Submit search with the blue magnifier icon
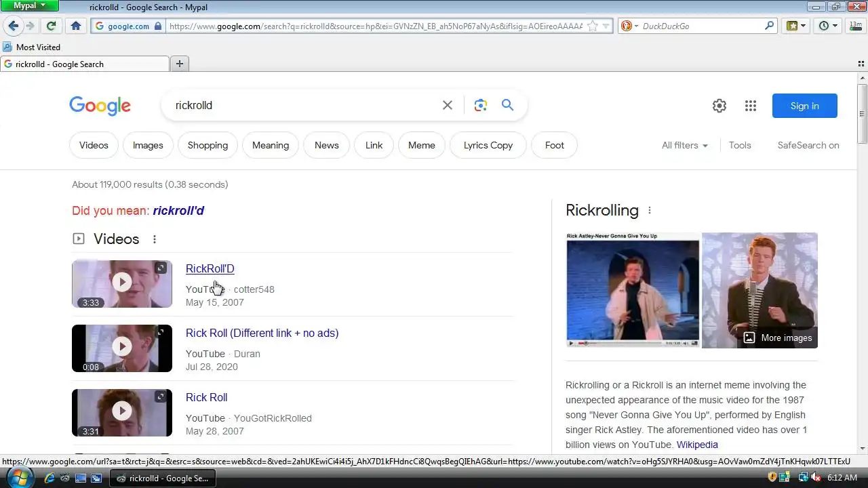Screen dimensions: 868x488 (x=507, y=105)
